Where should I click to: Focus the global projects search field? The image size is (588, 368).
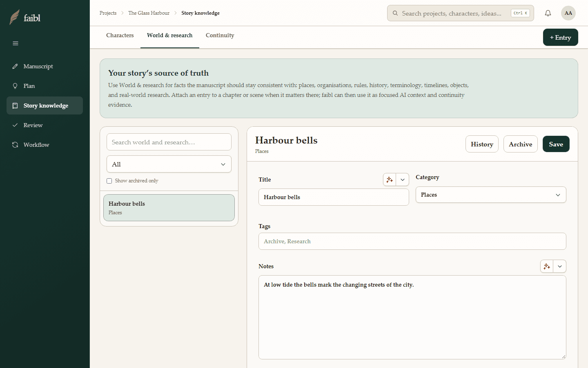tap(460, 13)
